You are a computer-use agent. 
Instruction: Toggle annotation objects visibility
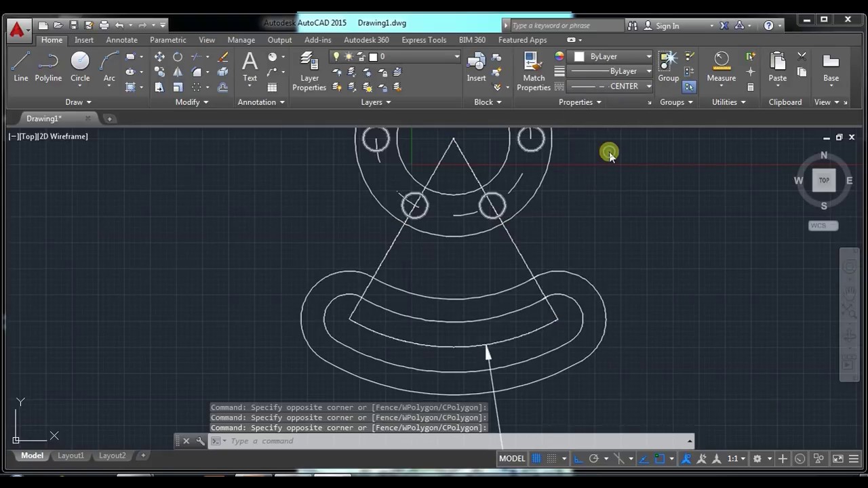[x=686, y=459]
